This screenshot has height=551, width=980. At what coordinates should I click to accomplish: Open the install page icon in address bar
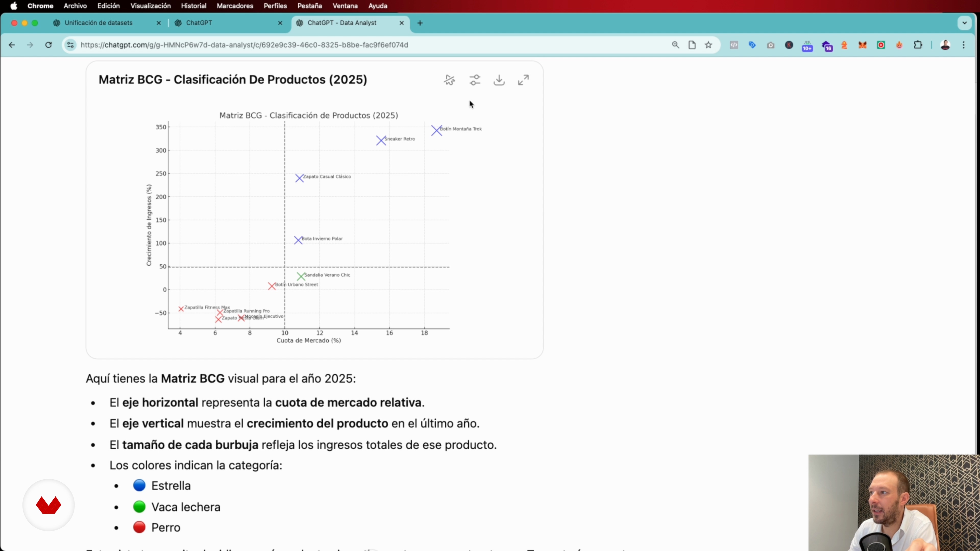692,45
